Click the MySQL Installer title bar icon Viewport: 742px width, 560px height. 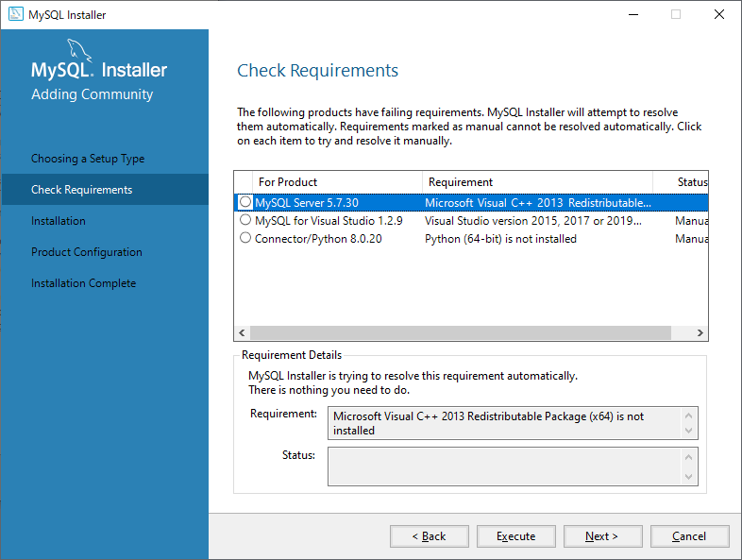16,14
